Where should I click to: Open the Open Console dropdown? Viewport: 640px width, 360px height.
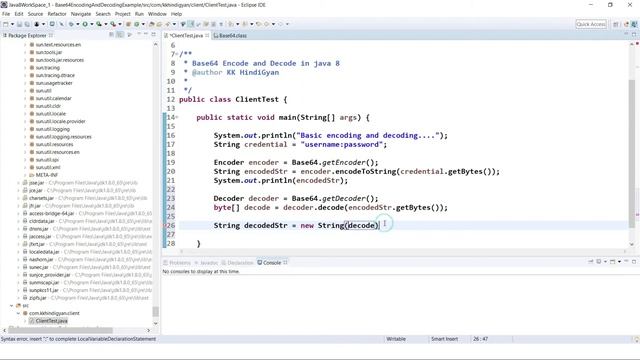coord(619,262)
